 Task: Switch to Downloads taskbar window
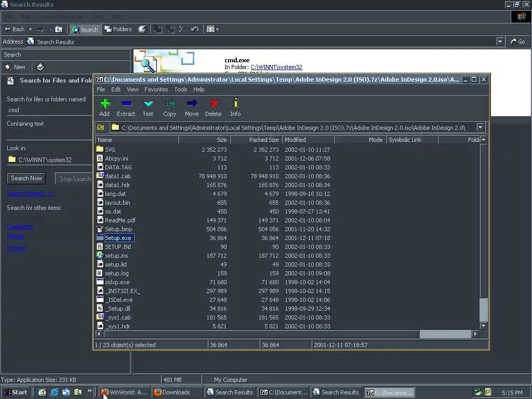pyautogui.click(x=177, y=393)
